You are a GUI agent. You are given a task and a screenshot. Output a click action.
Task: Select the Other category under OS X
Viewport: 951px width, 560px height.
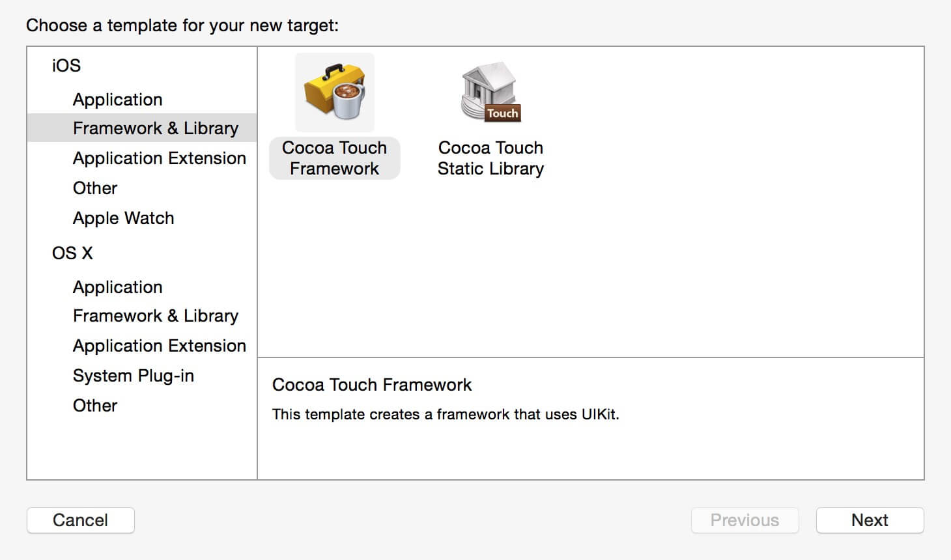click(95, 406)
